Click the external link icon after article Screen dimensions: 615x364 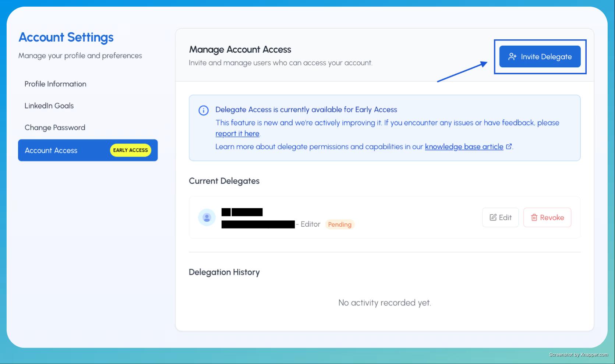pos(509,146)
